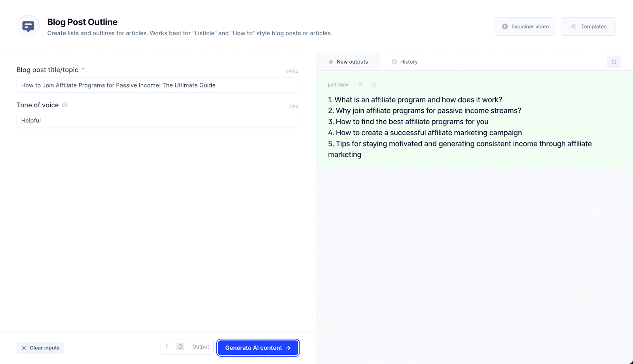Click the refresh outputs icon
Viewport: 633px width, 364px height.
pyautogui.click(x=614, y=62)
